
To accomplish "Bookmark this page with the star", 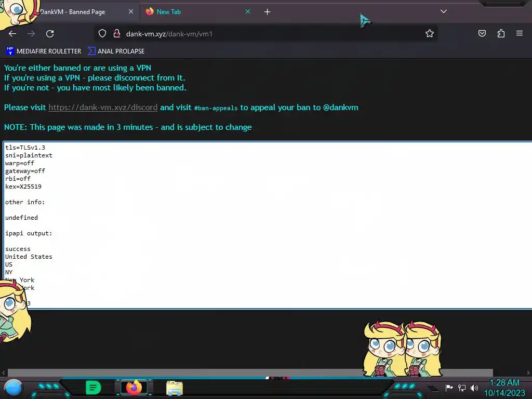I will pos(430,33).
